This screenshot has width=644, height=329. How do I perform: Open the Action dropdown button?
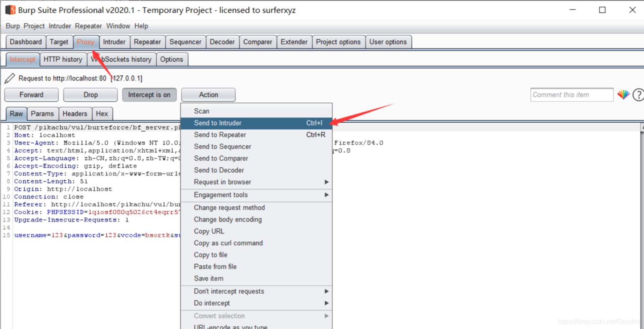[208, 95]
